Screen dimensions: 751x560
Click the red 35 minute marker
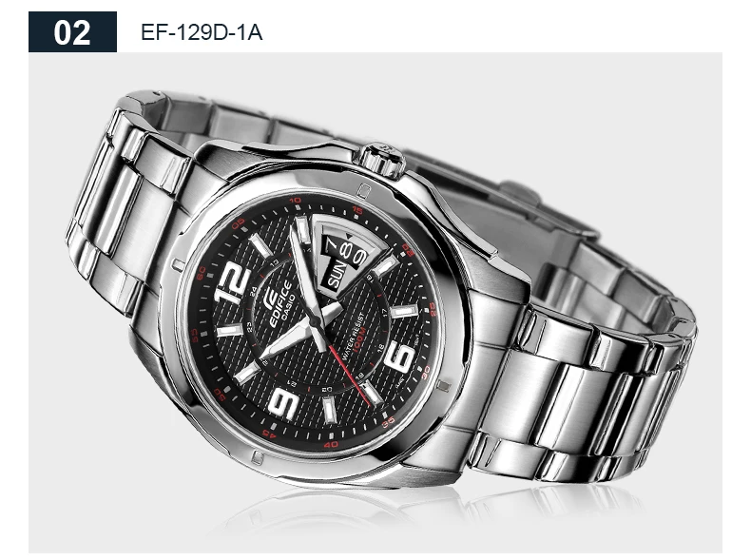tap(389, 422)
